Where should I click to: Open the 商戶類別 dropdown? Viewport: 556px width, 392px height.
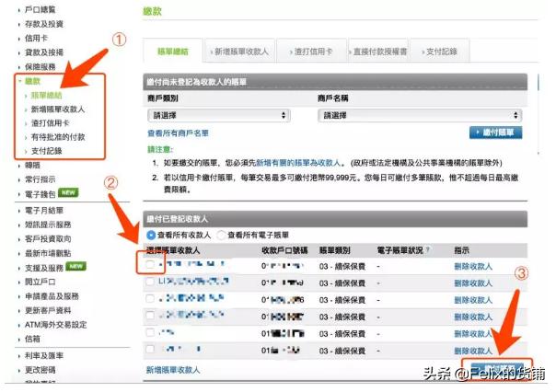click(x=219, y=115)
